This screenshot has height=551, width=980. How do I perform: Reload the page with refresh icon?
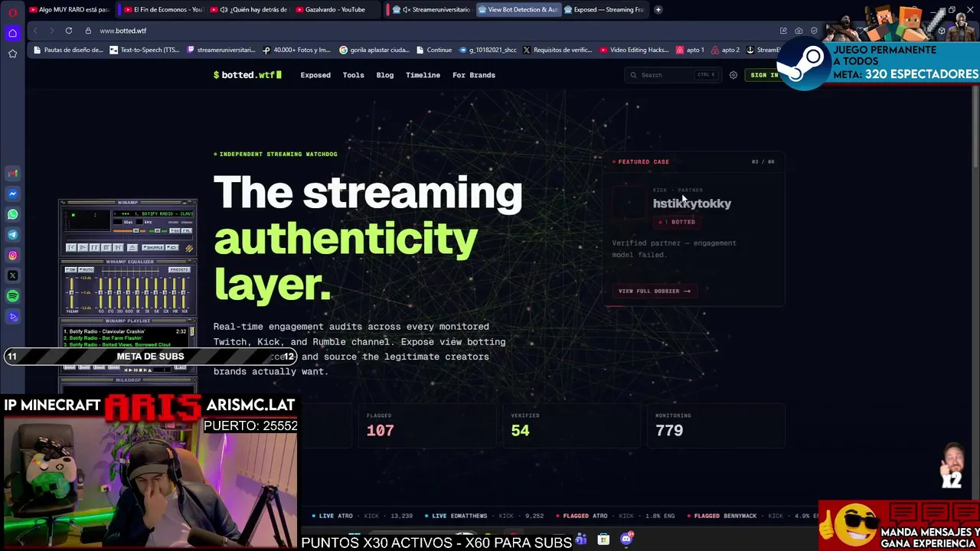[x=68, y=31]
